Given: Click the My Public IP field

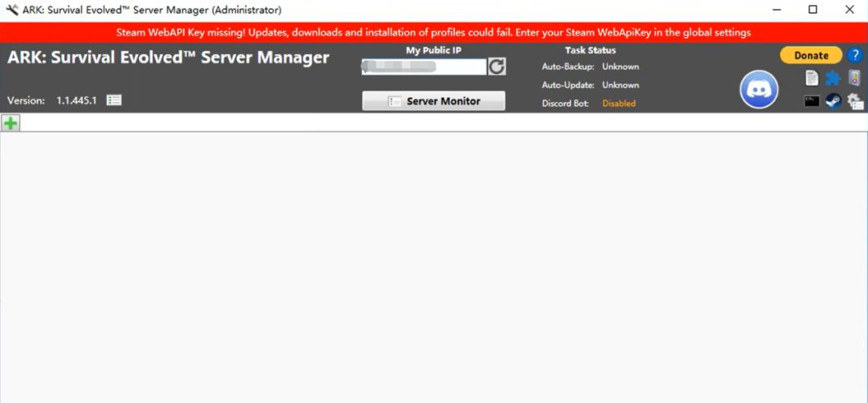Looking at the screenshot, I should tap(424, 67).
